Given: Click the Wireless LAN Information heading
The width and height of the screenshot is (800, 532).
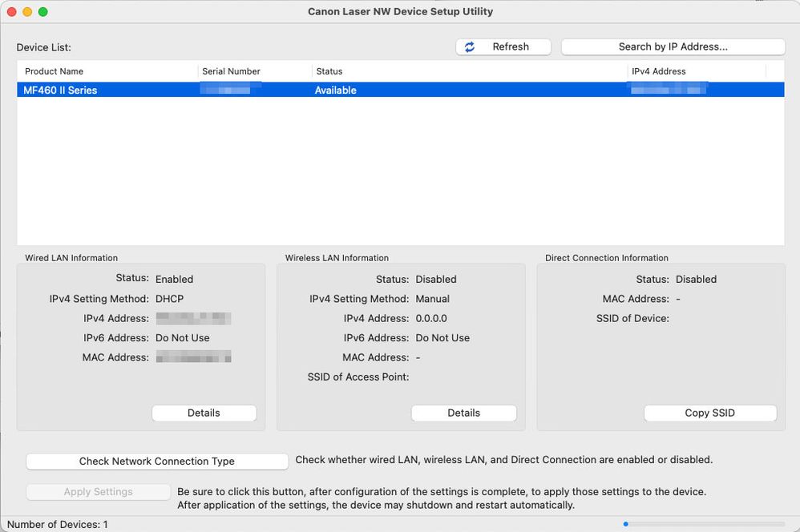Looking at the screenshot, I should [x=337, y=258].
